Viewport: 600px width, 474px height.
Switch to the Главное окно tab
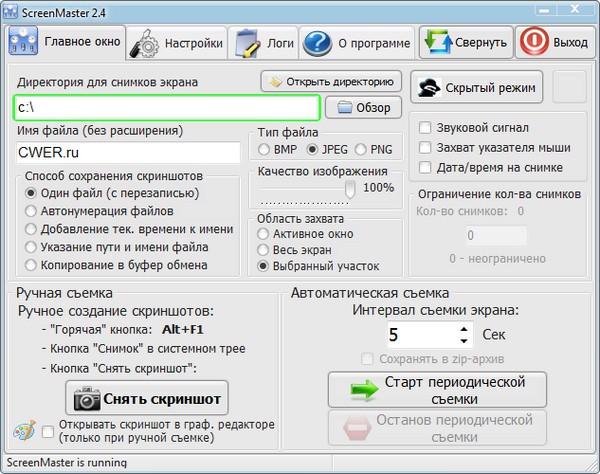(66, 42)
